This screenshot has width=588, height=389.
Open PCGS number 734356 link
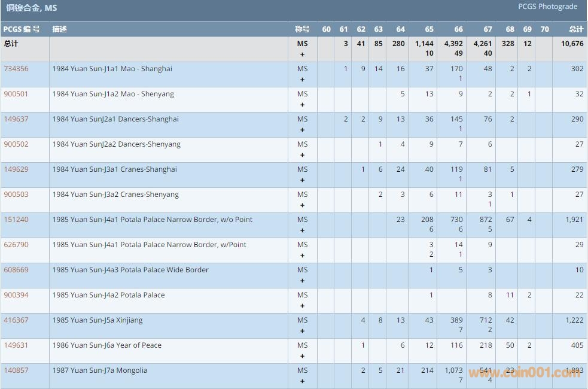16,69
